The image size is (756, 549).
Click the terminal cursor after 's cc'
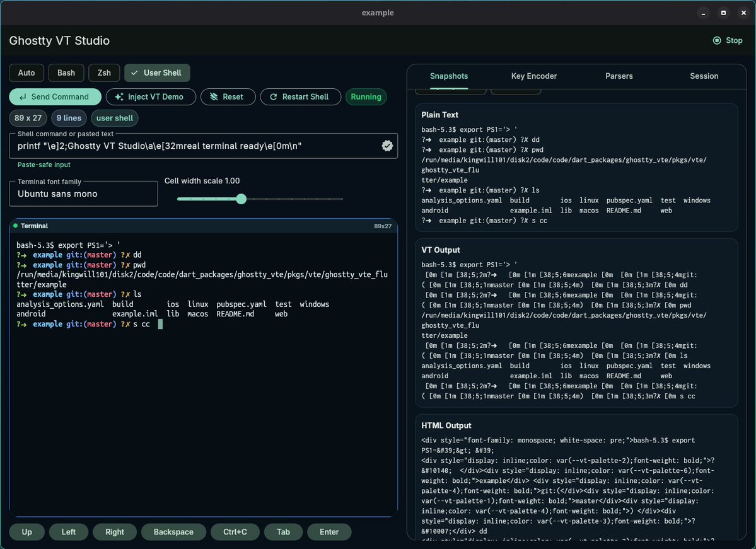pyautogui.click(x=160, y=324)
